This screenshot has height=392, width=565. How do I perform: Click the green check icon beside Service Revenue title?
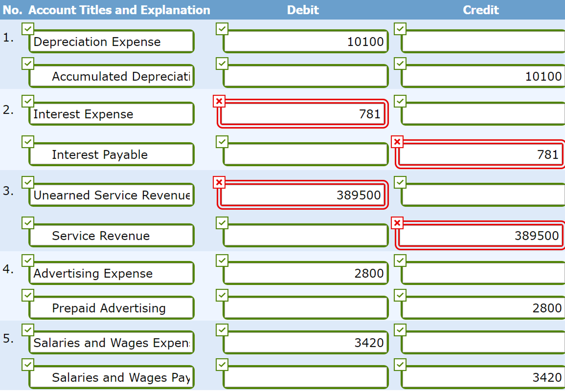[x=28, y=223]
